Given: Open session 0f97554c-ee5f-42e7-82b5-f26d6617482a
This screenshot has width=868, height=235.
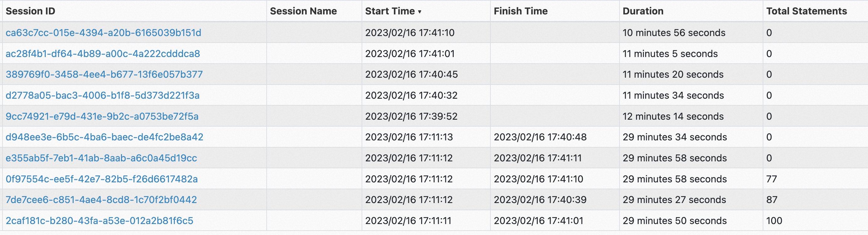Looking at the screenshot, I should 102,179.
